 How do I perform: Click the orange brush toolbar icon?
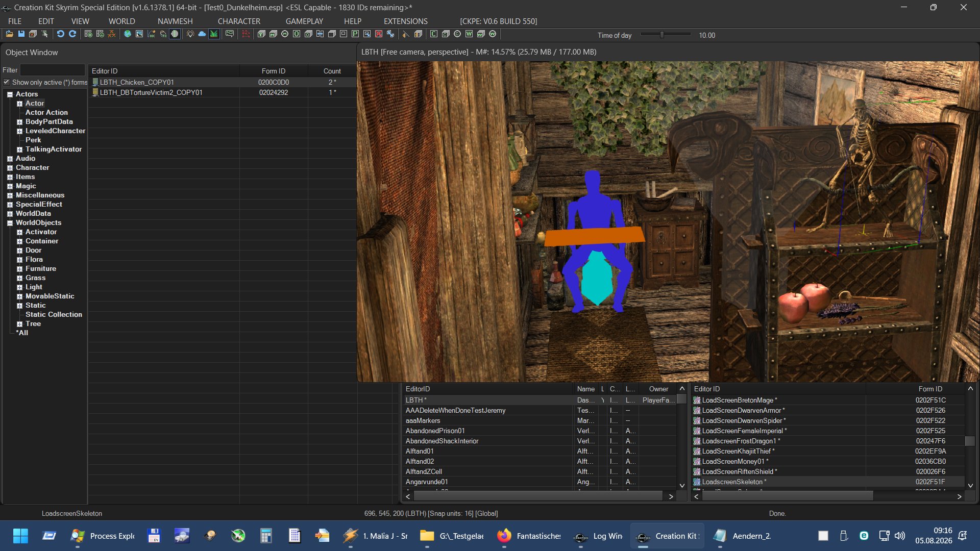[x=406, y=34]
